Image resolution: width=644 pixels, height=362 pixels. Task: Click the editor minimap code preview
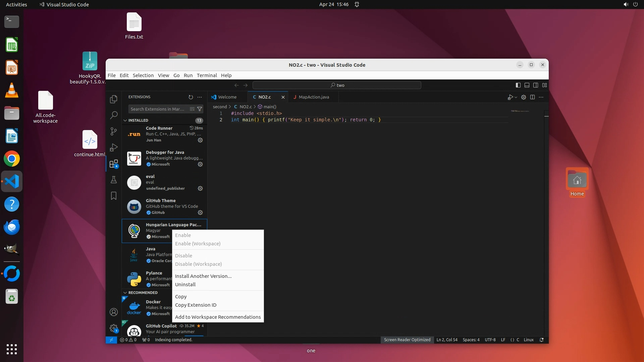(x=520, y=111)
